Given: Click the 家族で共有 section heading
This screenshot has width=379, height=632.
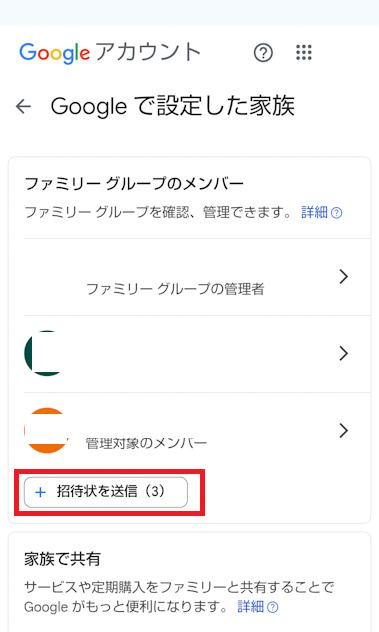Looking at the screenshot, I should point(62,559).
